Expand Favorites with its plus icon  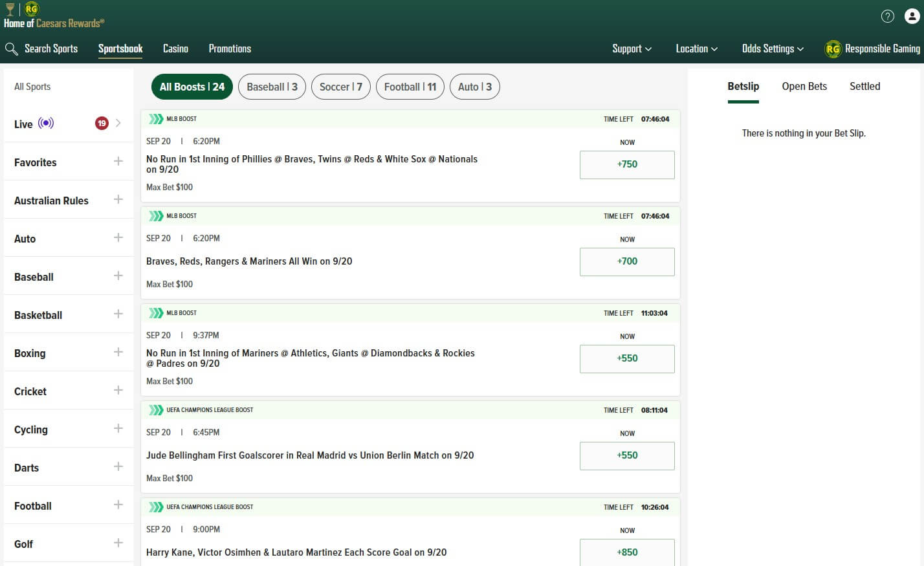(118, 161)
